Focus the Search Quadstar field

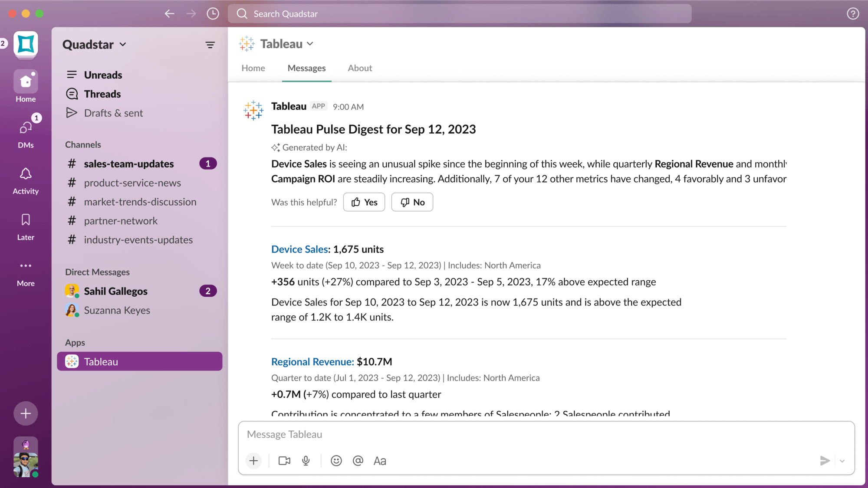coord(460,14)
